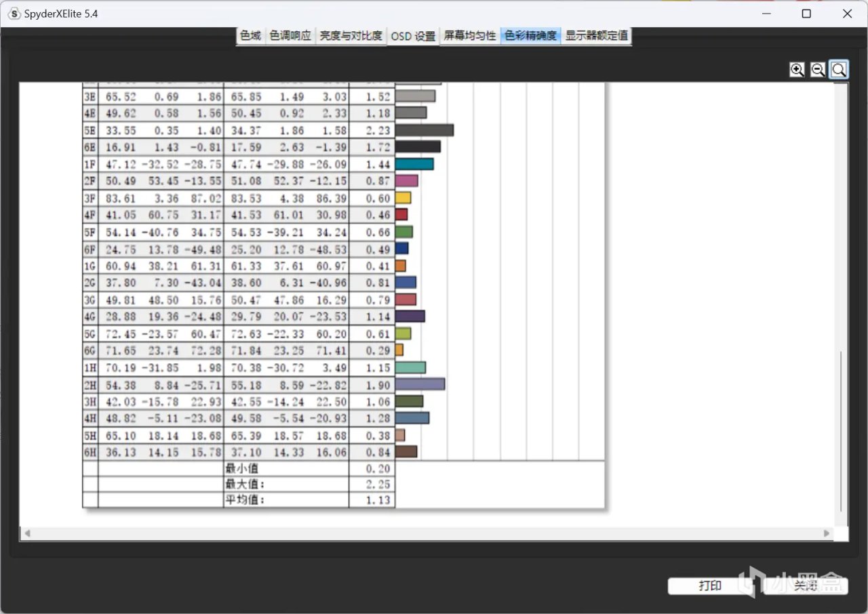The height and width of the screenshot is (614, 868).
Task: Click delta value 0.29 in row 6G
Action: [x=377, y=350]
